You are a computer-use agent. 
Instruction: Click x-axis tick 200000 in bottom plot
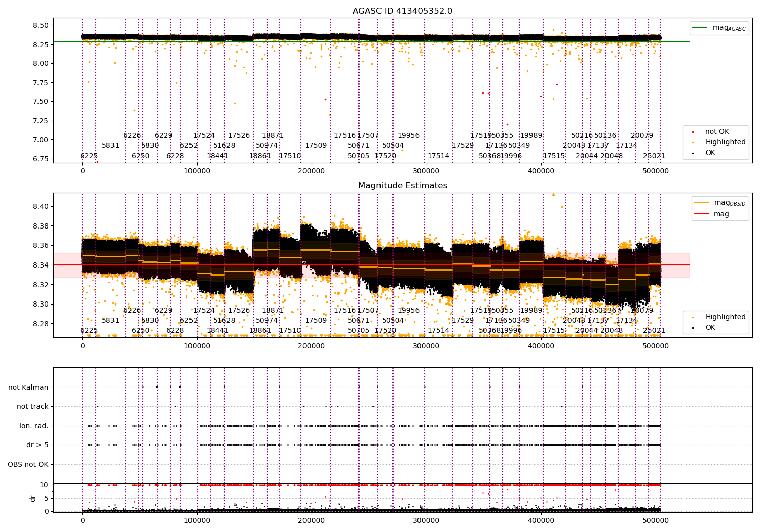click(x=312, y=520)
